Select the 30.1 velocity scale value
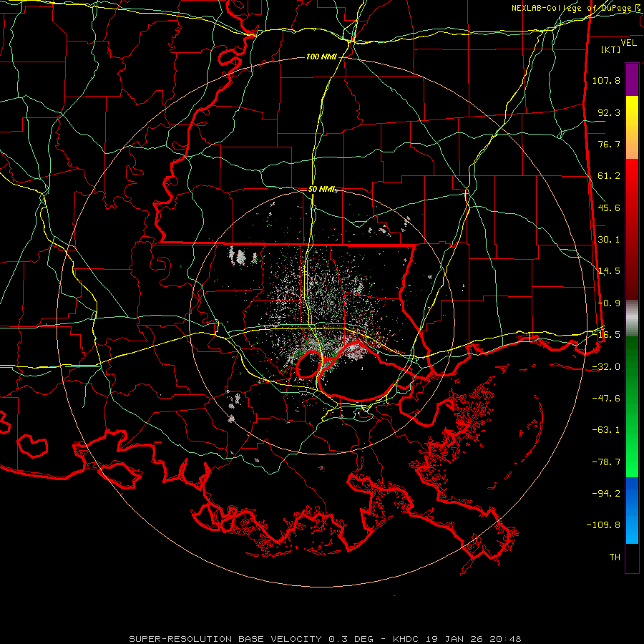 pyautogui.click(x=609, y=240)
